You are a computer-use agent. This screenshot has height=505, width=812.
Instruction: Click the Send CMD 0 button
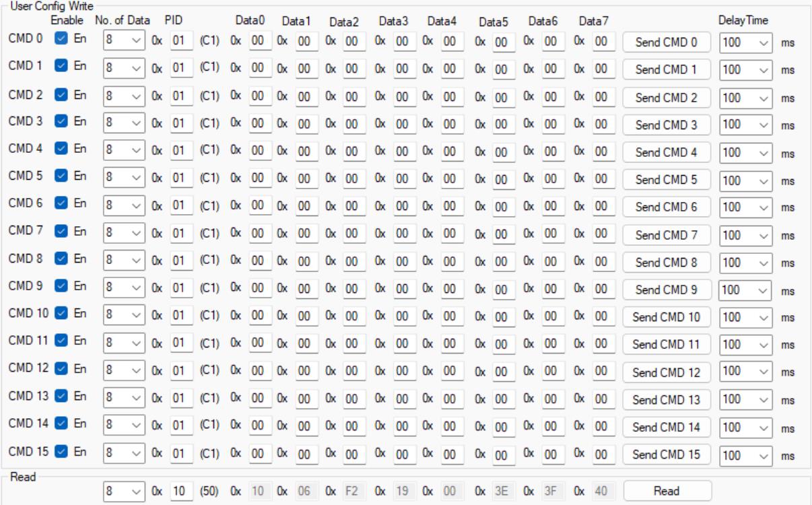[x=667, y=42]
